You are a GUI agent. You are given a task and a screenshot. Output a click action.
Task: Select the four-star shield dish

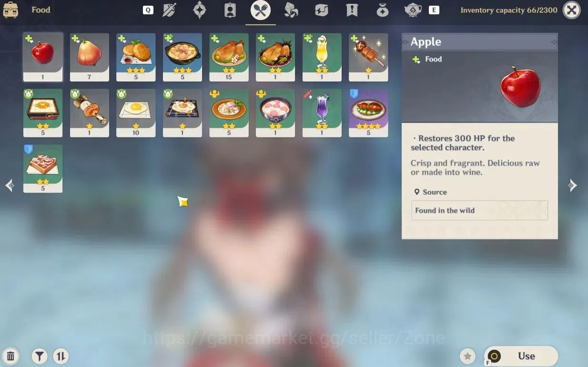click(x=368, y=113)
